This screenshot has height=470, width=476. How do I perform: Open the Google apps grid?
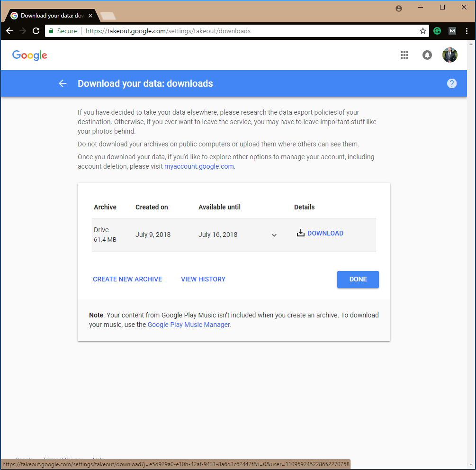(x=404, y=55)
